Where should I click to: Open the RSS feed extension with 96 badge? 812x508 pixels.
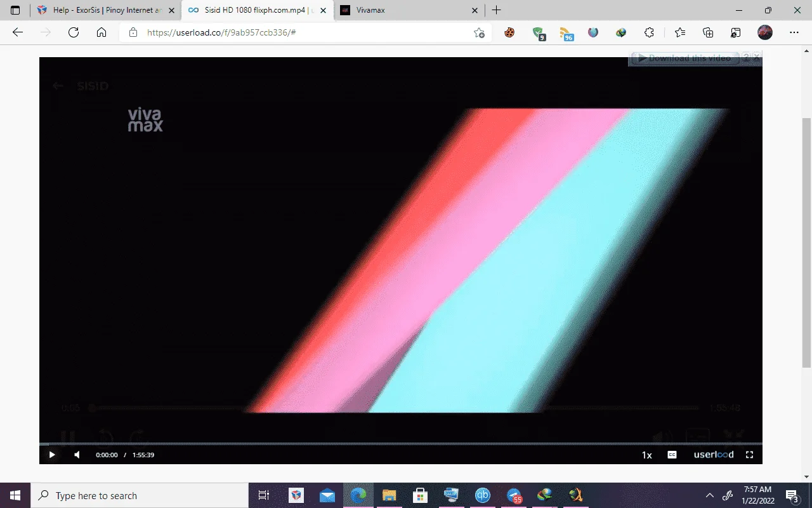tap(566, 33)
